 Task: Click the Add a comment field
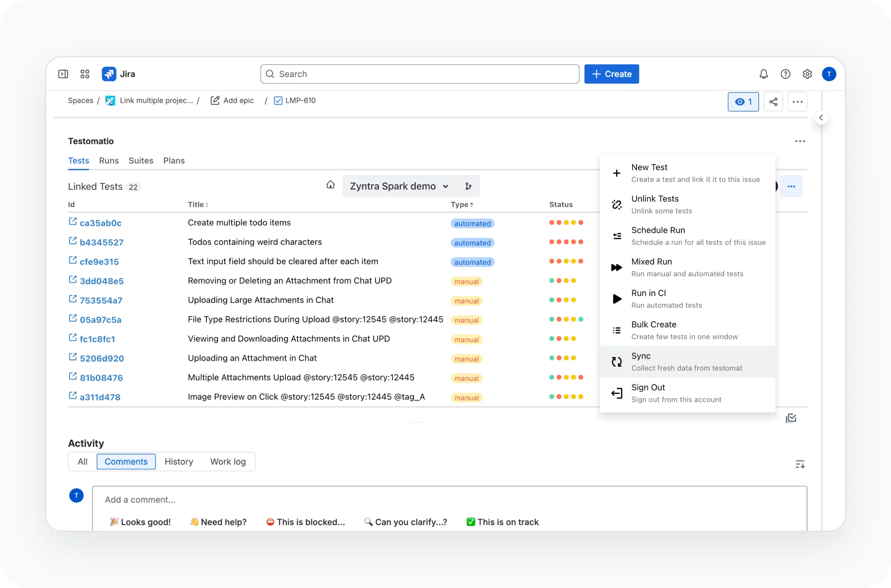(x=449, y=499)
